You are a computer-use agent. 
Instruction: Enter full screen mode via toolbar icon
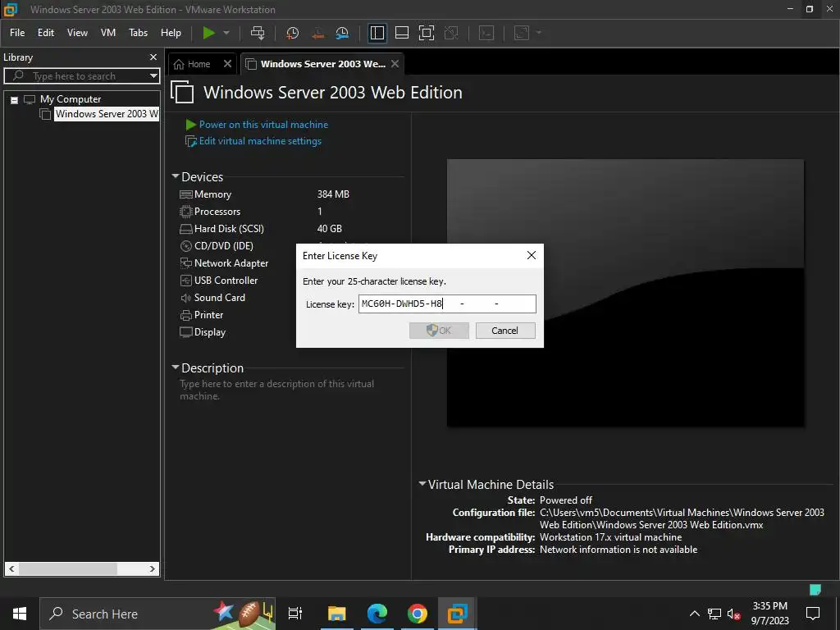tap(427, 33)
